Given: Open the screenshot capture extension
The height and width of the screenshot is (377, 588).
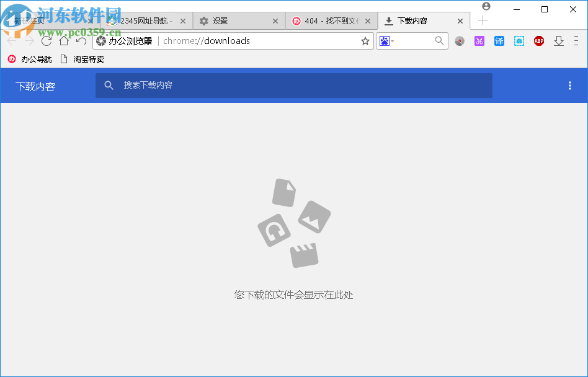Looking at the screenshot, I should click(519, 41).
